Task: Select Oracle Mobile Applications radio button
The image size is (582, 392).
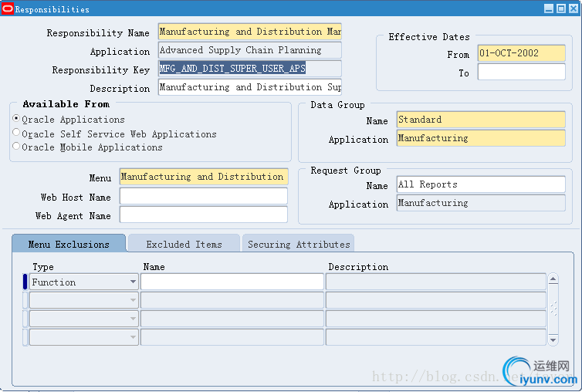Action: pyautogui.click(x=16, y=146)
